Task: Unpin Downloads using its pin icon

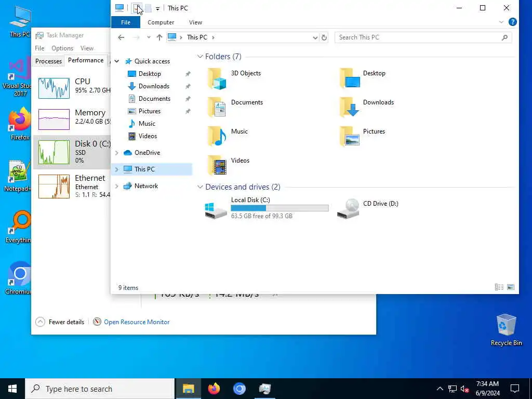Action: pos(188,87)
